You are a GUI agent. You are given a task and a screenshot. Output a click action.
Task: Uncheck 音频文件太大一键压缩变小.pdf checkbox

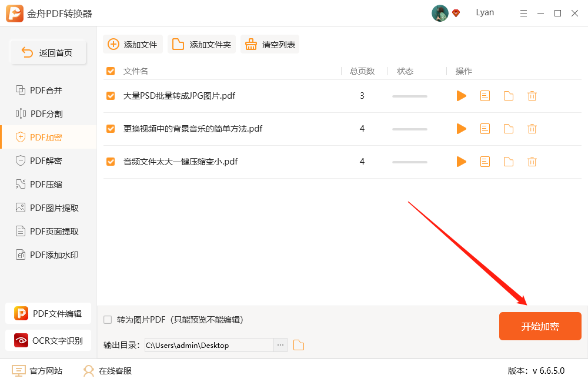[111, 162]
